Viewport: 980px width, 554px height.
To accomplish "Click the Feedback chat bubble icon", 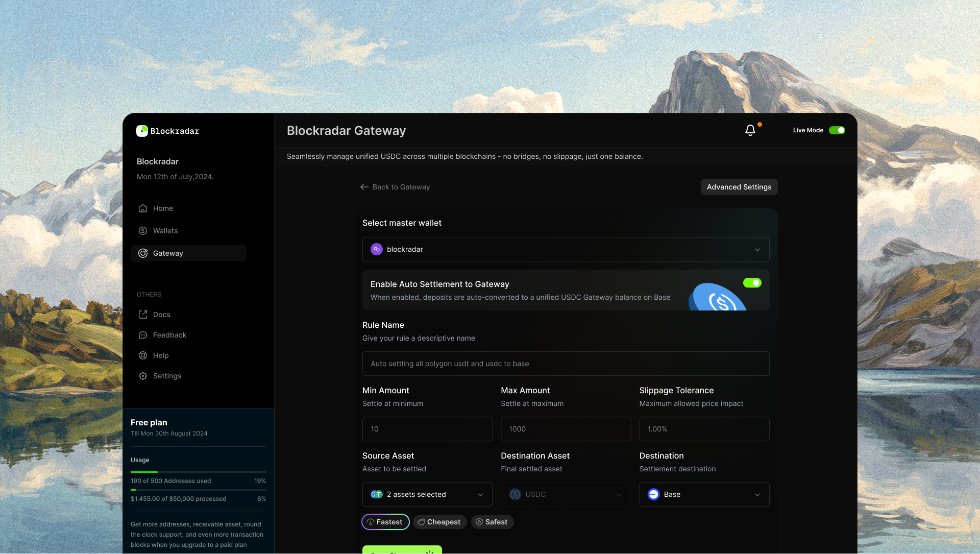I will (143, 335).
